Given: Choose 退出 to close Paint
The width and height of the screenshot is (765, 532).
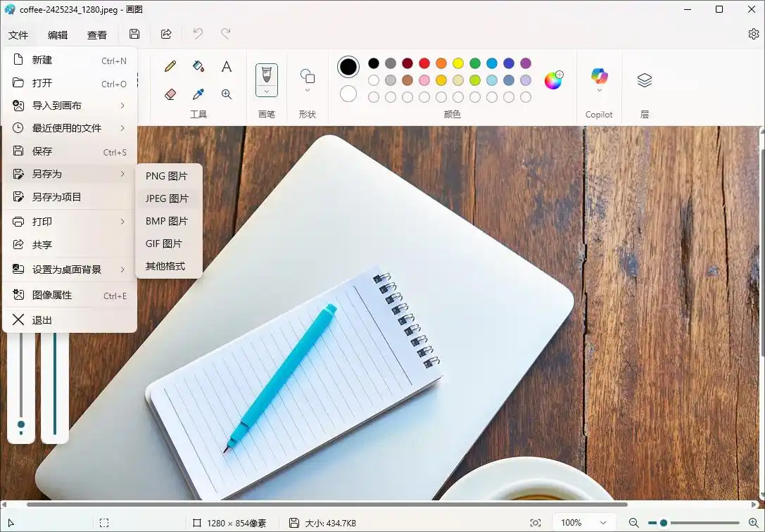Looking at the screenshot, I should pos(70,320).
